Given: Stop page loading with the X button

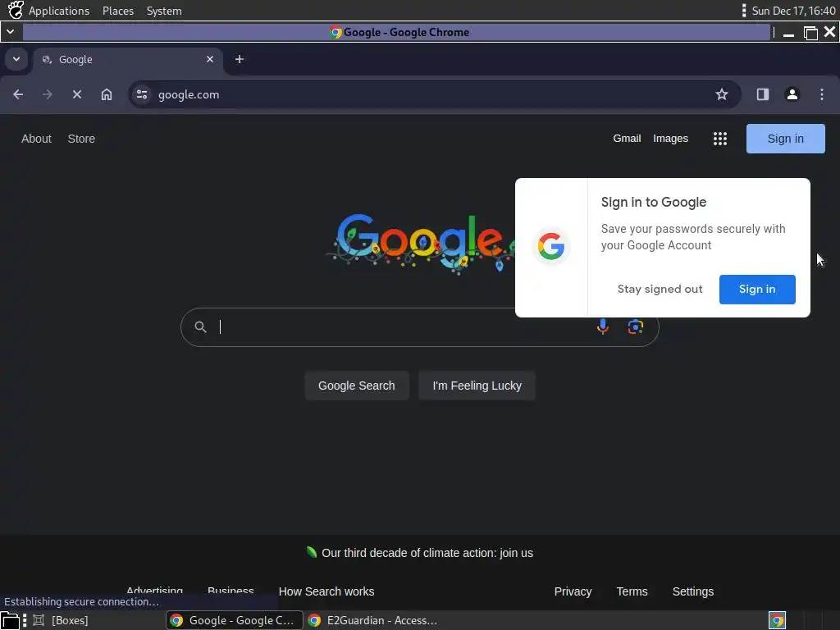Looking at the screenshot, I should coord(77,94).
